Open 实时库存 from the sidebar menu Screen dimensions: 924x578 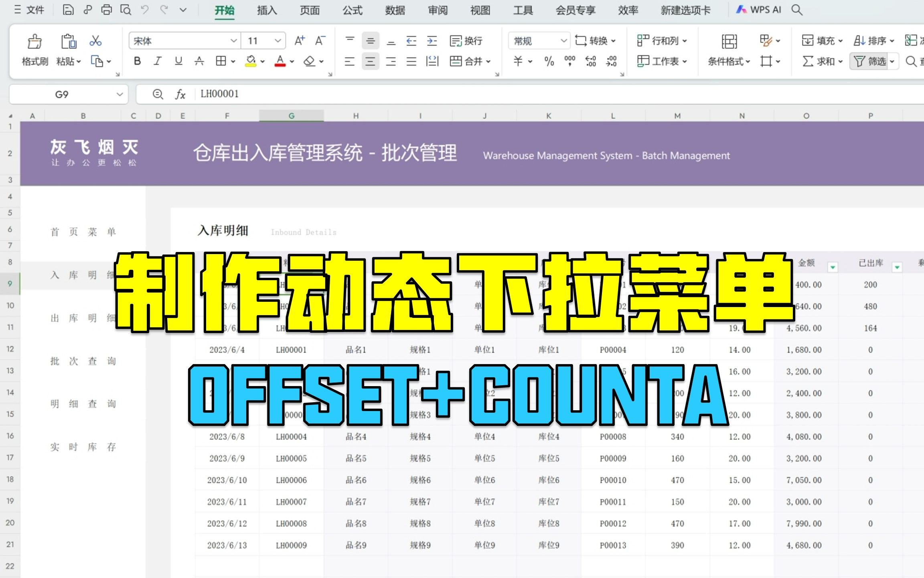pyautogui.click(x=83, y=447)
